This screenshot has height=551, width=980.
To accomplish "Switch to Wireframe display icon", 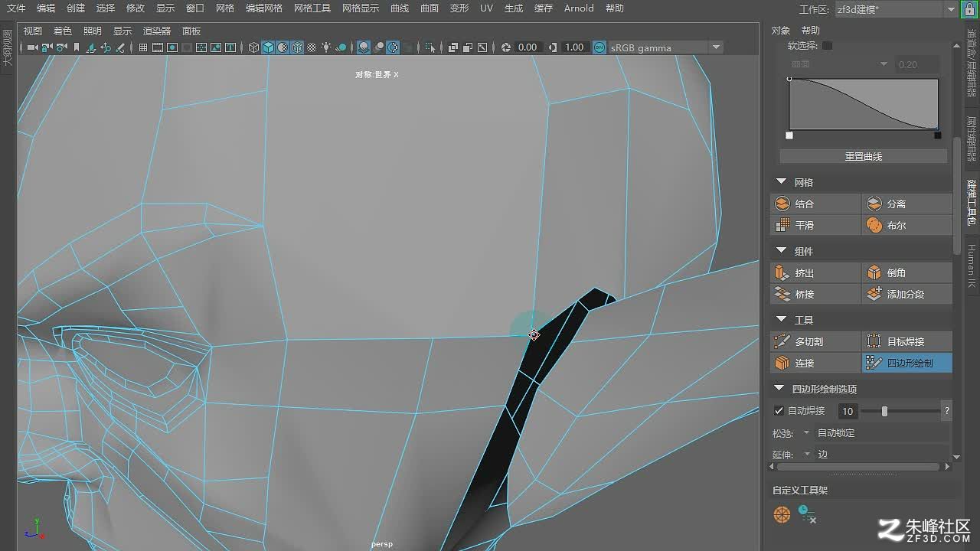I will [253, 47].
